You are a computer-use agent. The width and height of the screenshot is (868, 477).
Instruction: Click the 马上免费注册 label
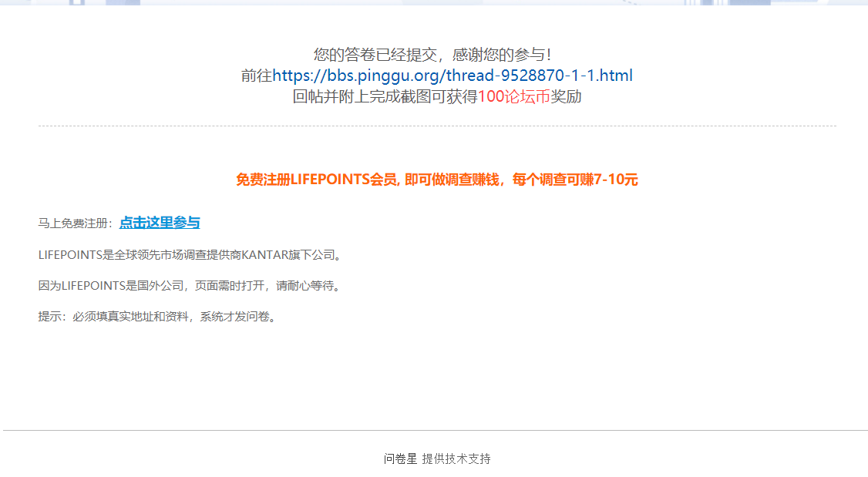[x=76, y=223]
